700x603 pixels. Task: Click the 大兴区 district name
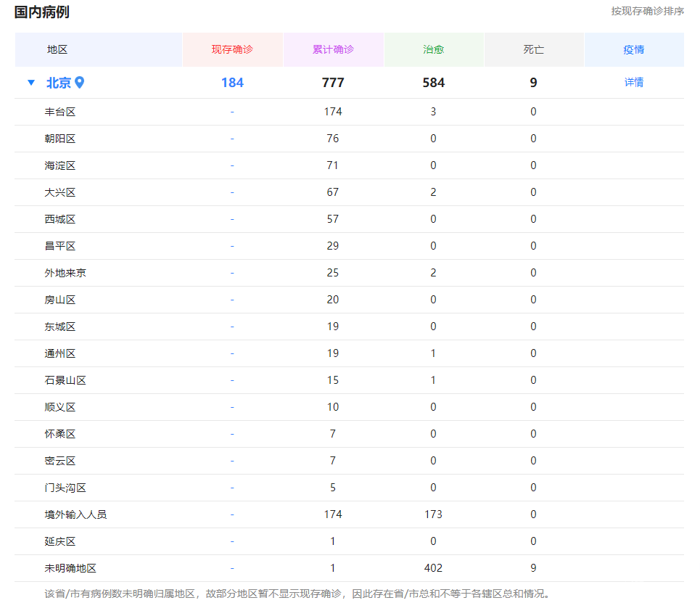tap(60, 192)
